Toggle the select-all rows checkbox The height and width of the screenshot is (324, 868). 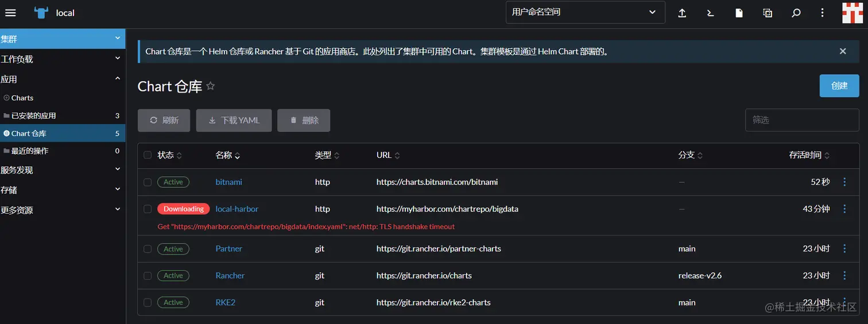148,155
